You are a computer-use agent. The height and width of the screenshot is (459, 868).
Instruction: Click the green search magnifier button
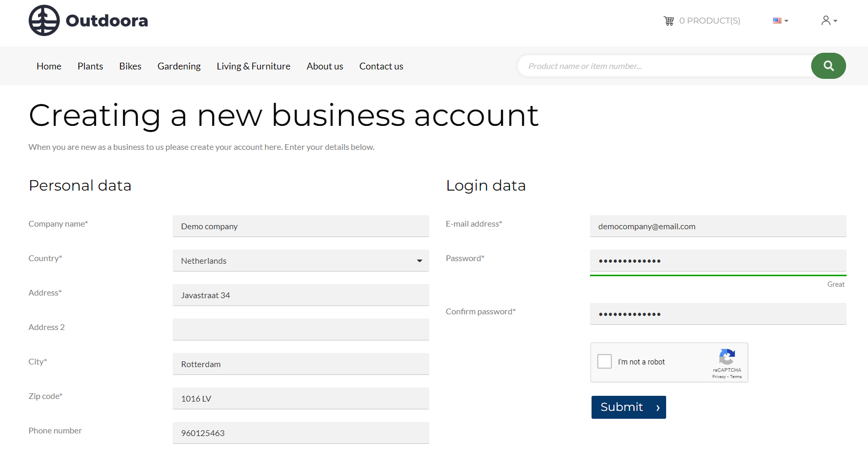click(828, 66)
